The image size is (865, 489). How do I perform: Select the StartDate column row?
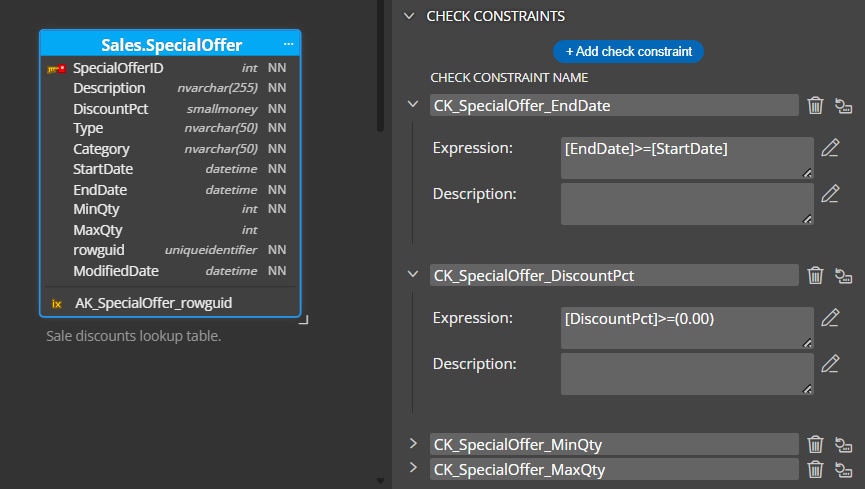[170, 169]
